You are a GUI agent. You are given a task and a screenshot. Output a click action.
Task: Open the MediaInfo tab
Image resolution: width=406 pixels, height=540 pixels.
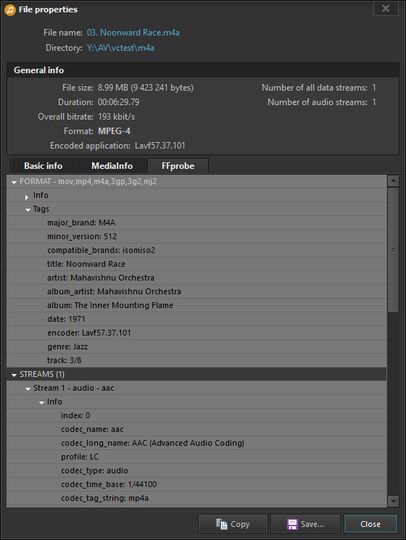112,166
